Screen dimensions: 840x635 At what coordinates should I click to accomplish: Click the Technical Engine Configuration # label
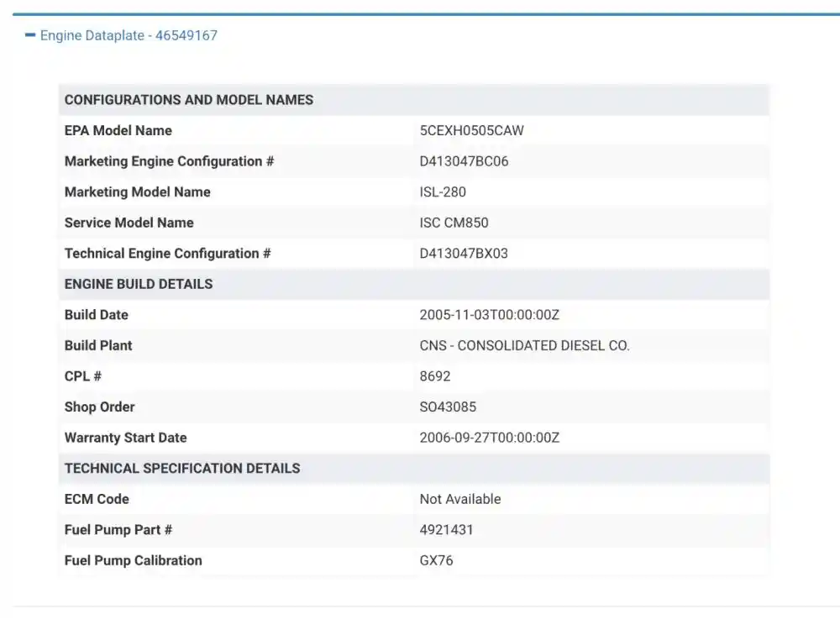tap(167, 254)
